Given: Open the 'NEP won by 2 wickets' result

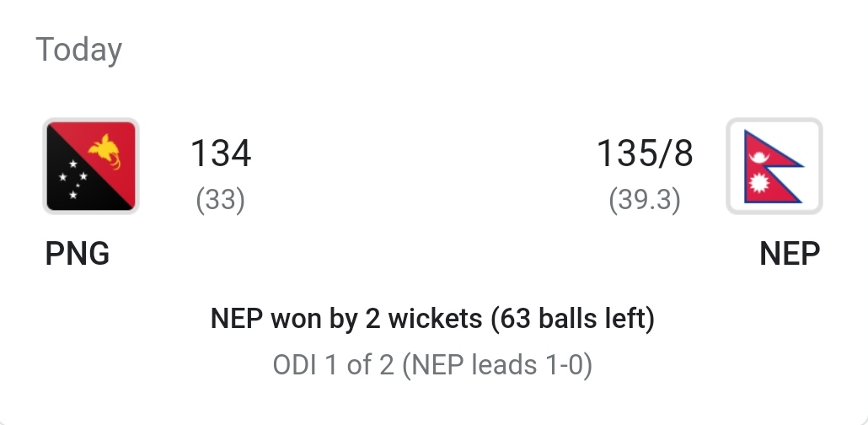Looking at the screenshot, I should [x=346, y=319].
